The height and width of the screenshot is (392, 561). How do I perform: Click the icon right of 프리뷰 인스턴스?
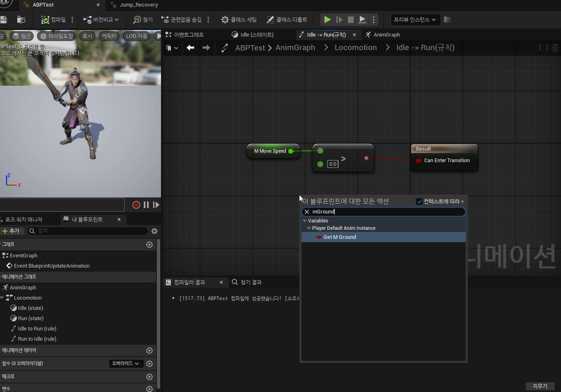(447, 20)
